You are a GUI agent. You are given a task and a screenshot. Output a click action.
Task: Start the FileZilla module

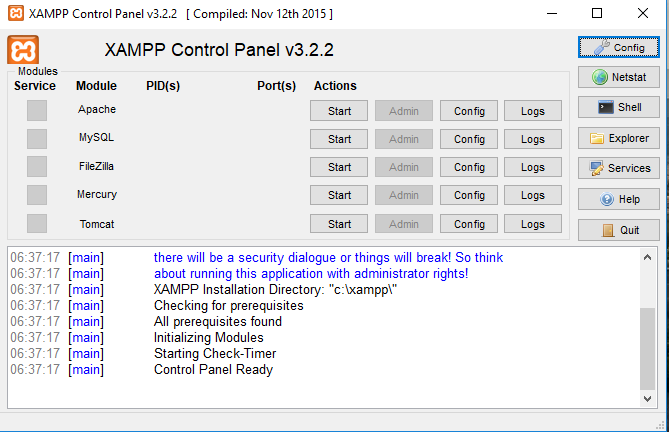click(x=339, y=167)
